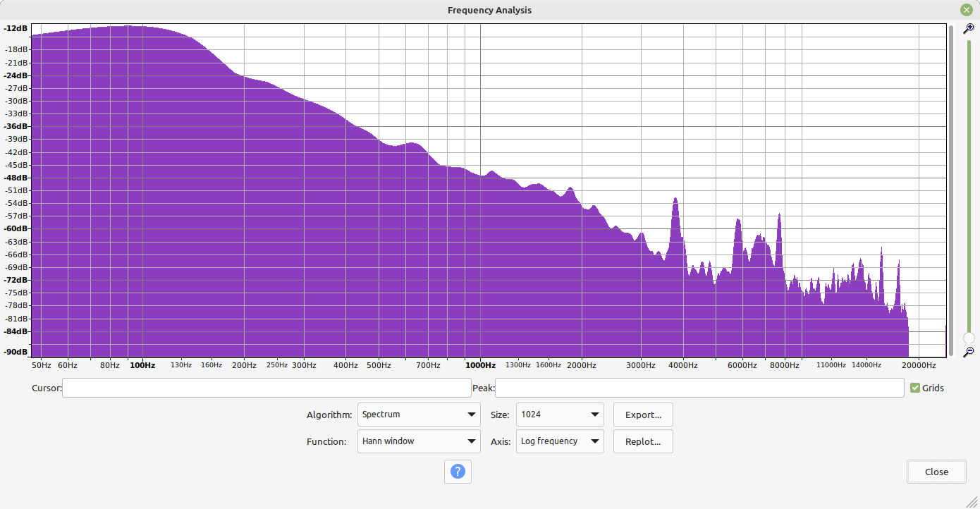The height and width of the screenshot is (509, 980).
Task: Click the zoom-in magnifier icon
Action: click(969, 28)
